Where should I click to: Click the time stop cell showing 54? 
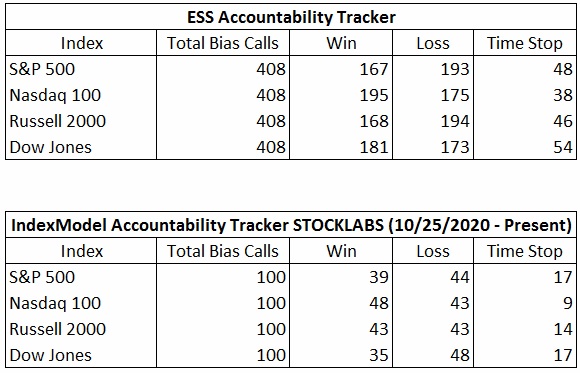[525, 147]
